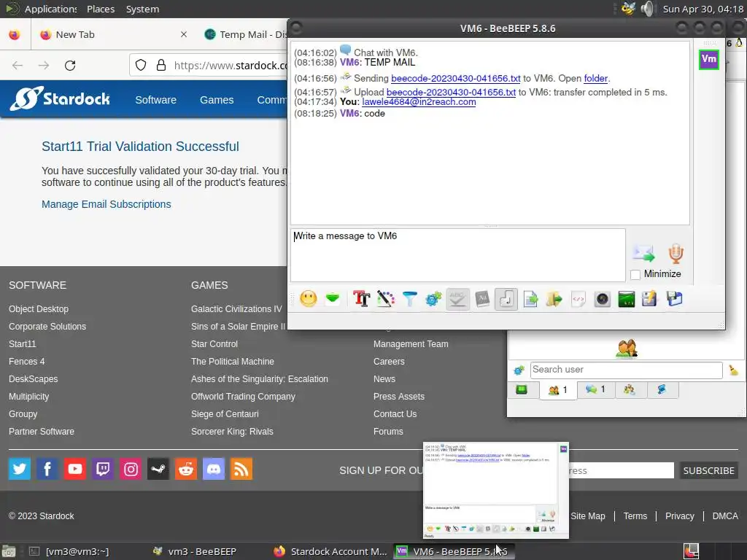Viewport: 747px width, 560px height.
Task: Open the 'folder' link in chat
Action: click(x=595, y=78)
